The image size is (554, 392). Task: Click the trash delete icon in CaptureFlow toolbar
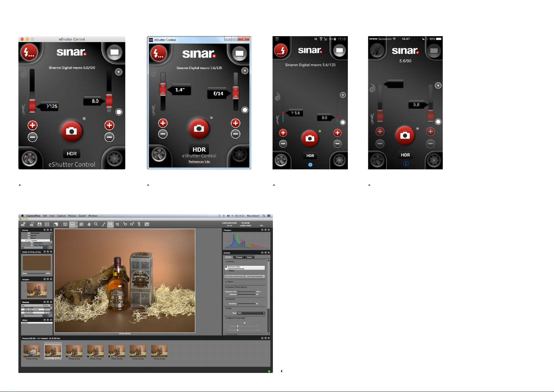(x=139, y=224)
